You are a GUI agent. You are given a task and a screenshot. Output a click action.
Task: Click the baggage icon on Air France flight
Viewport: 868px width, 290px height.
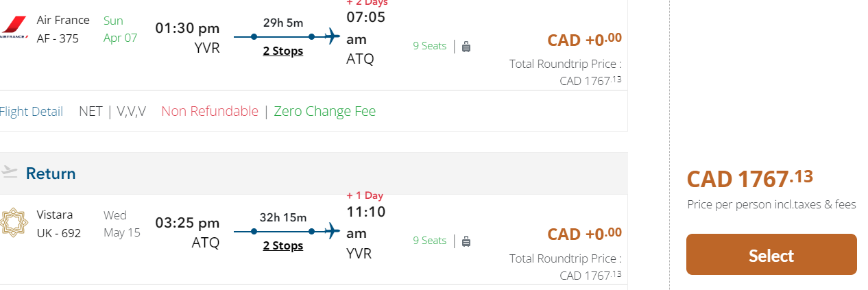[x=466, y=47]
